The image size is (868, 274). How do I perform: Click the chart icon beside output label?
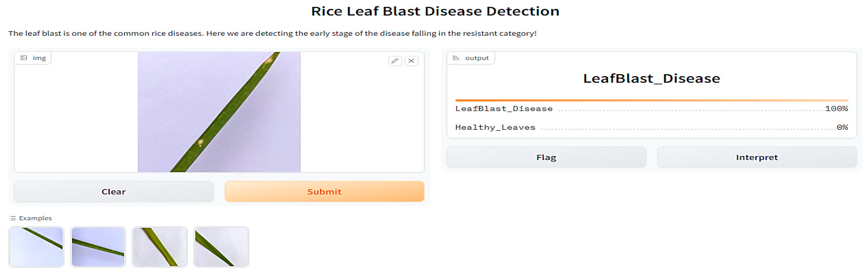click(456, 58)
